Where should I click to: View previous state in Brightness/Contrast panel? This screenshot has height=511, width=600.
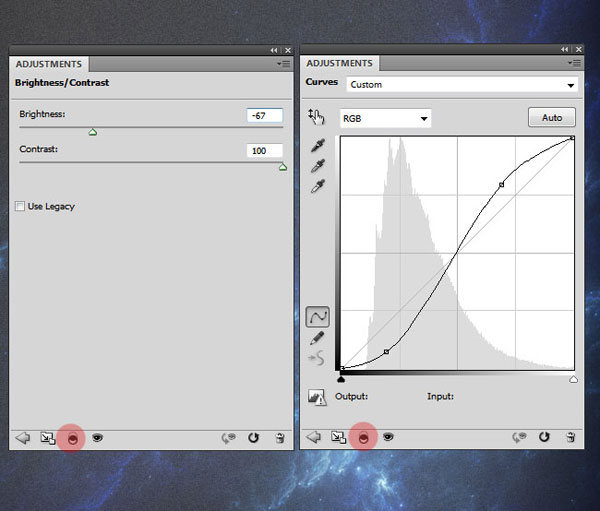229,438
